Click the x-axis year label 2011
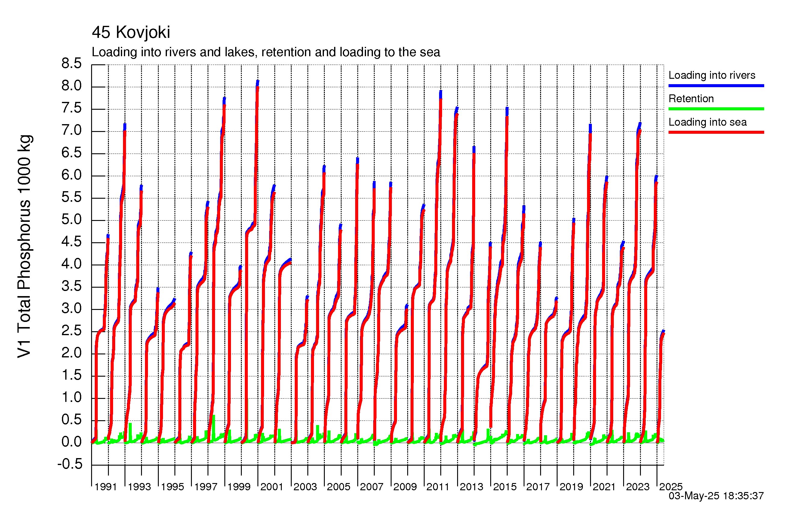 click(438, 487)
